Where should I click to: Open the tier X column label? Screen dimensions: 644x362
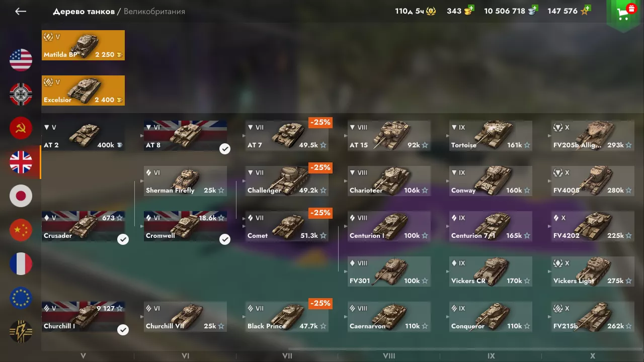(x=593, y=356)
